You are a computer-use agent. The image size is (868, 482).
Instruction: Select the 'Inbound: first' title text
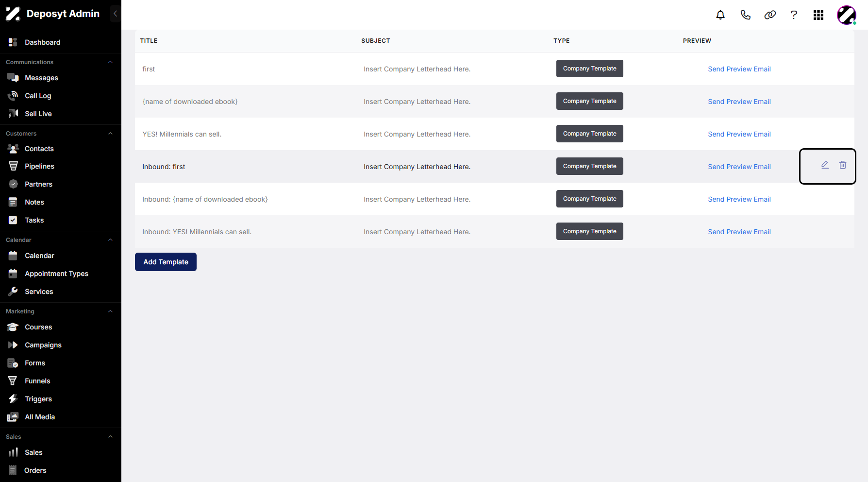(164, 167)
